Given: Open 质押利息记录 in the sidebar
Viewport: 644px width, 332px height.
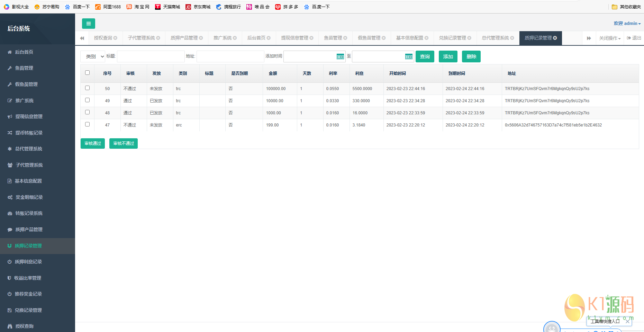Looking at the screenshot, I should click(x=28, y=262).
